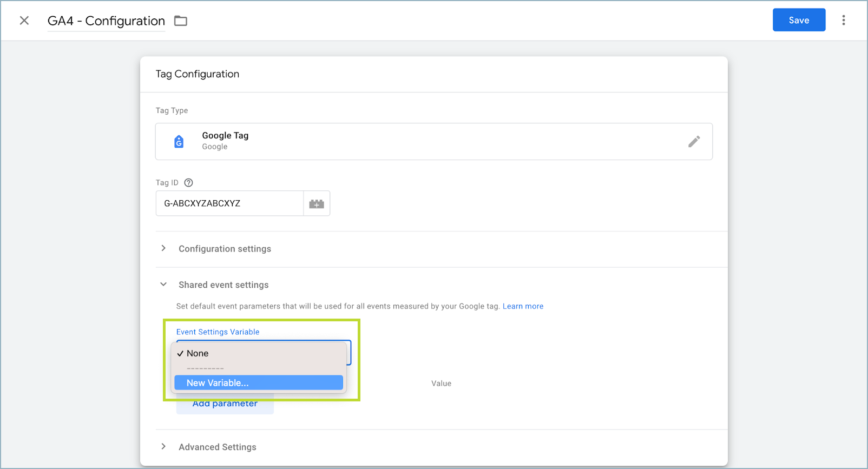Click the Tag Configuration heading
Image resolution: width=868 pixels, height=469 pixels.
click(x=198, y=74)
